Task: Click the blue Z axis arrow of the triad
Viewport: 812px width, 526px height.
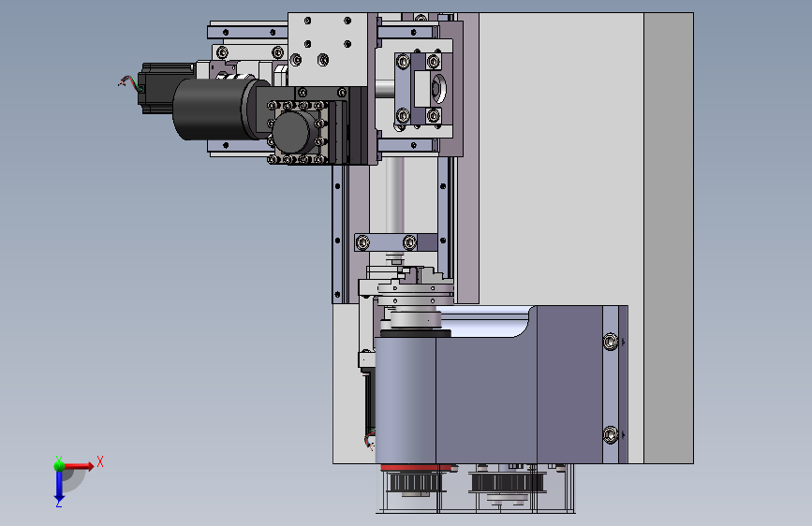Action: (59, 486)
